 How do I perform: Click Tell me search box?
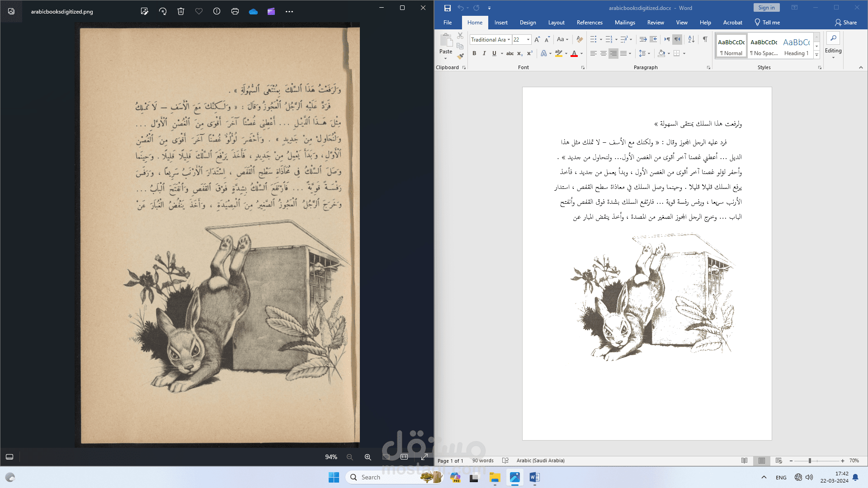pos(767,23)
